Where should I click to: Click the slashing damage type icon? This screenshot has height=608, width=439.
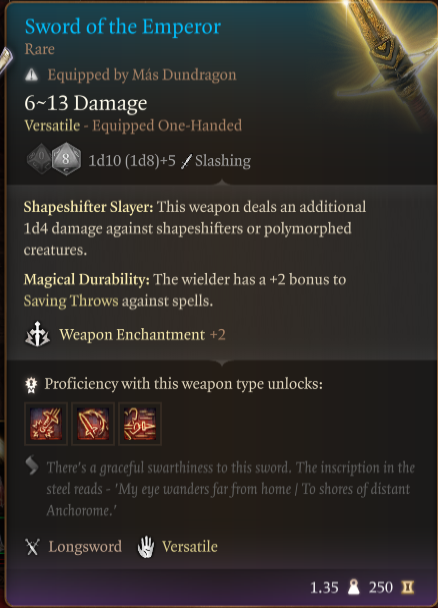point(187,161)
